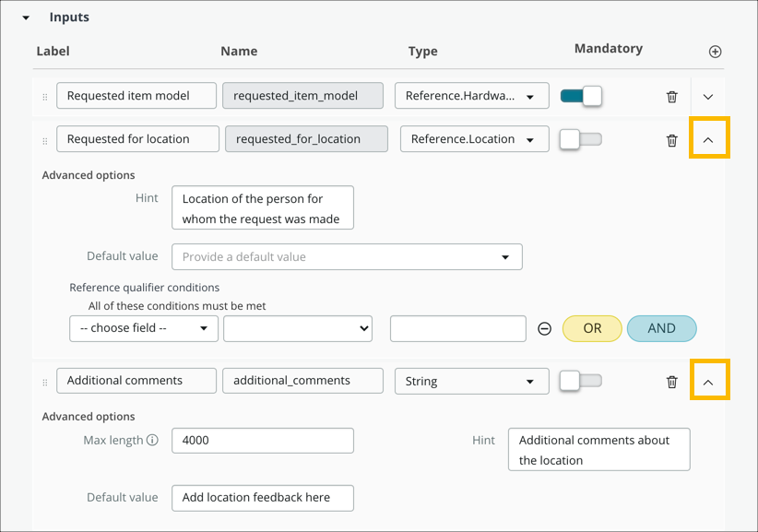The width and height of the screenshot is (758, 532).
Task: Click the Type column header
Action: [423, 52]
